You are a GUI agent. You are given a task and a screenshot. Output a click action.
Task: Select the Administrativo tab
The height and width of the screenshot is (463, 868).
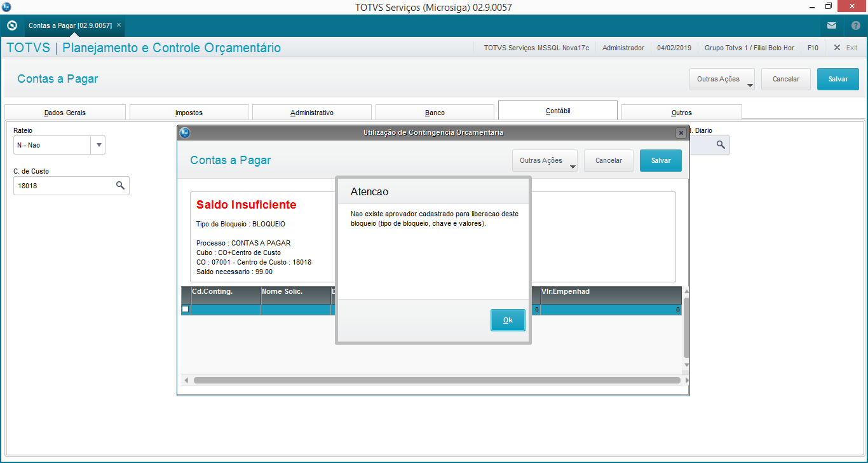pos(312,113)
